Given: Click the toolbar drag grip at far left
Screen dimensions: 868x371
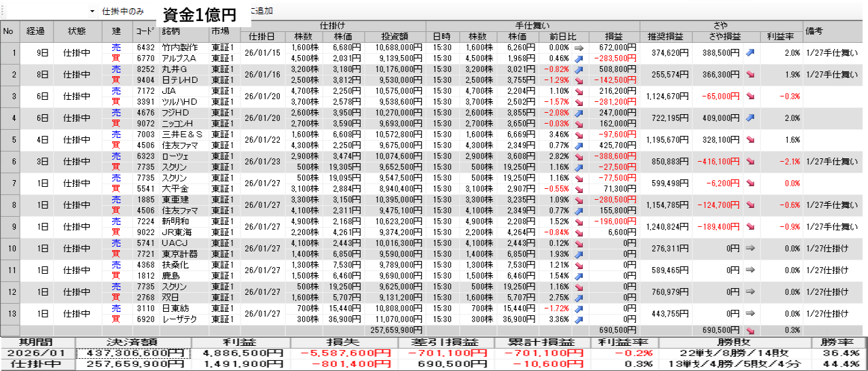Looking at the screenshot, I should (x=3, y=12).
